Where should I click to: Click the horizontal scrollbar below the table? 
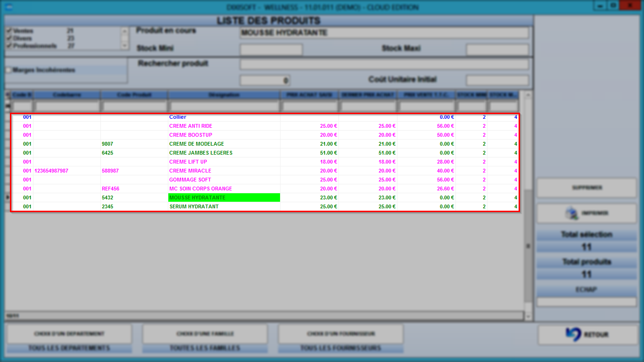coord(264,315)
